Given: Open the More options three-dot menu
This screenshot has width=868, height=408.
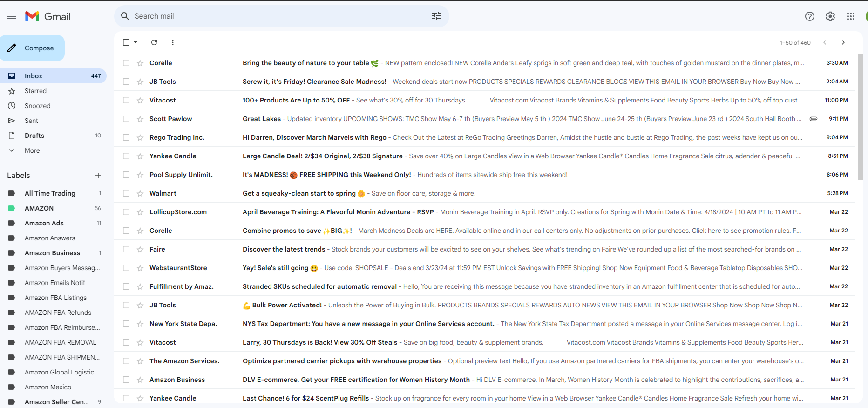Looking at the screenshot, I should click(173, 42).
